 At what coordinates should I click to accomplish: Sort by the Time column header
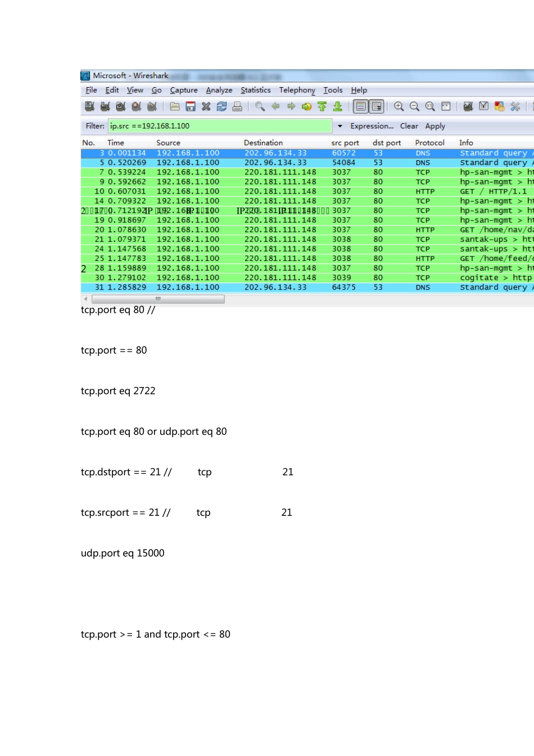coord(116,143)
